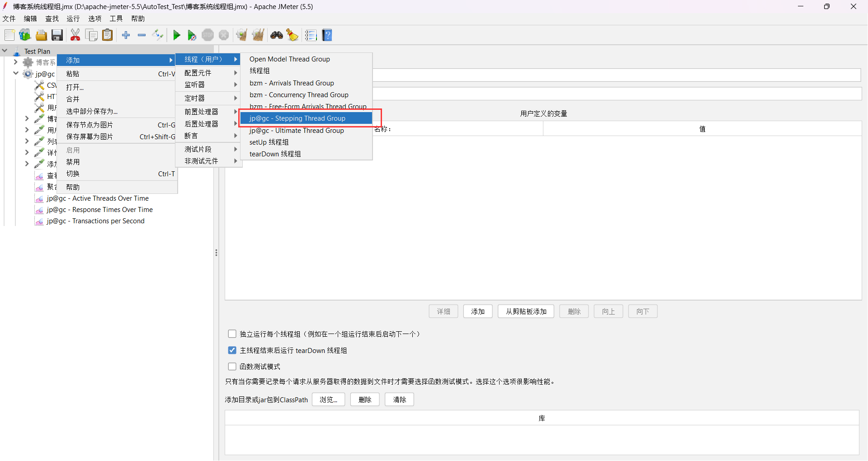Uncheck run tearDown after main threads checkbox
The width and height of the screenshot is (868, 461).
pyautogui.click(x=232, y=350)
